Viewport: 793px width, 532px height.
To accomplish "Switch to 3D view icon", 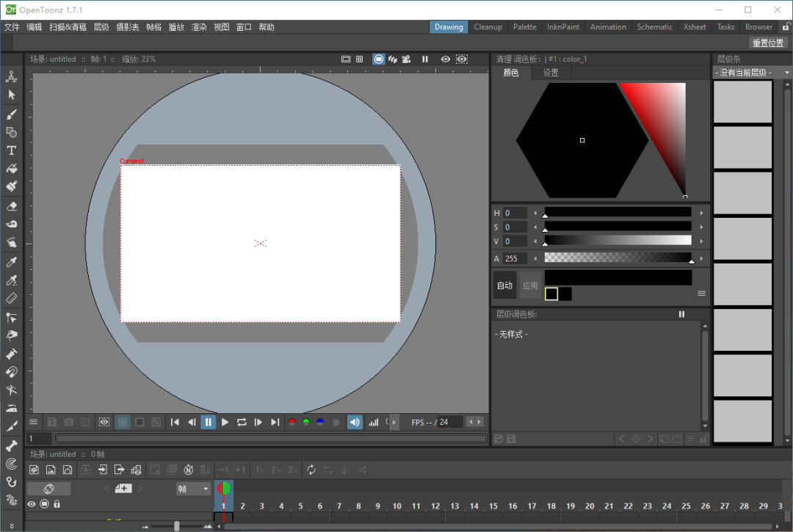I will [392, 59].
